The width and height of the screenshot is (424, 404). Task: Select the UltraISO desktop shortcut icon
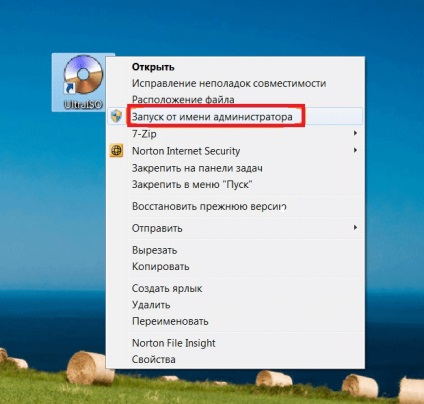(83, 82)
